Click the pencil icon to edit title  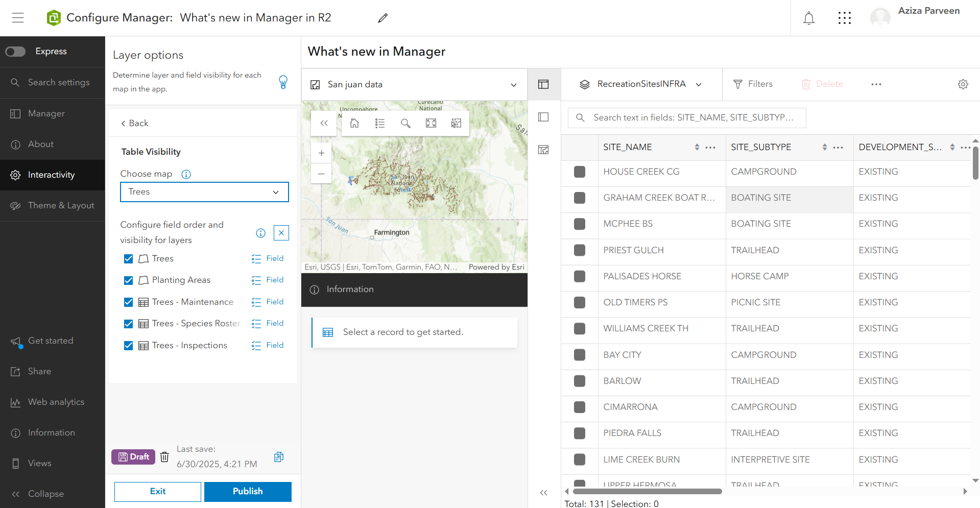383,18
